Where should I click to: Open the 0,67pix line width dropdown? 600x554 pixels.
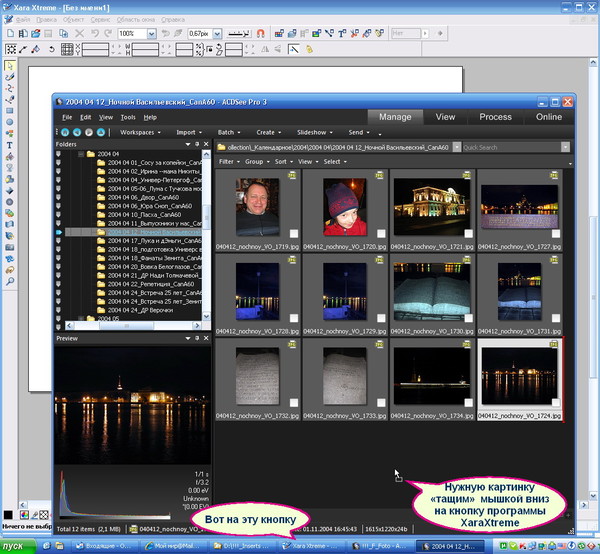point(217,34)
